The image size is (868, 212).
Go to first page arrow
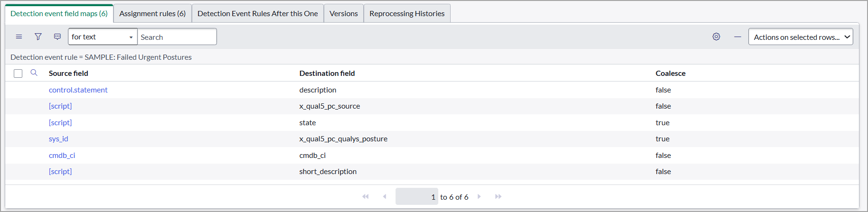pyautogui.click(x=366, y=196)
